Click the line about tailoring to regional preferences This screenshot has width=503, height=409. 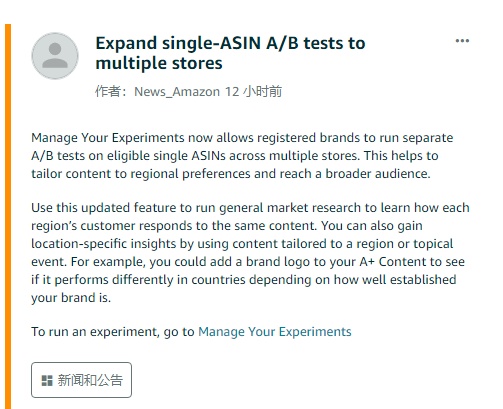click(x=231, y=174)
